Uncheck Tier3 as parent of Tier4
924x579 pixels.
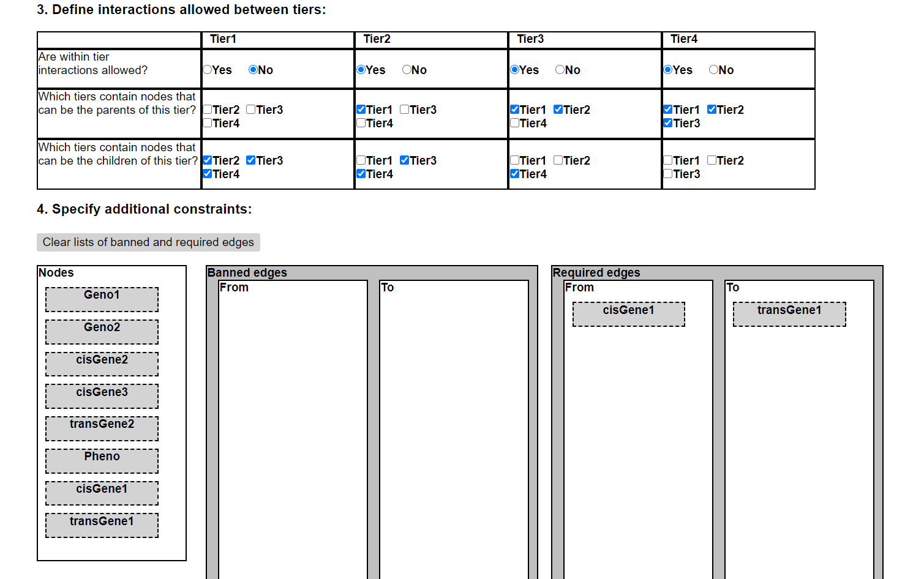[x=668, y=123]
